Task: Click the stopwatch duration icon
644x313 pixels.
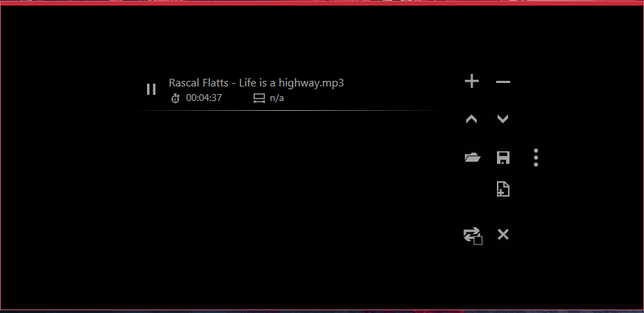Action: click(176, 98)
